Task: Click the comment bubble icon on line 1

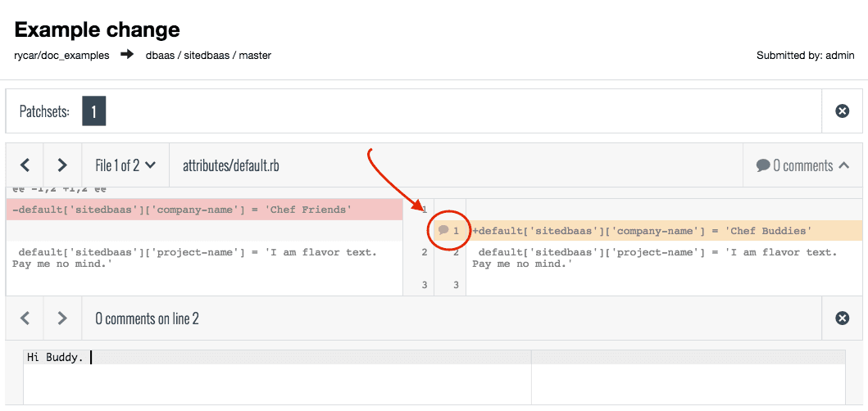Action: coord(443,230)
